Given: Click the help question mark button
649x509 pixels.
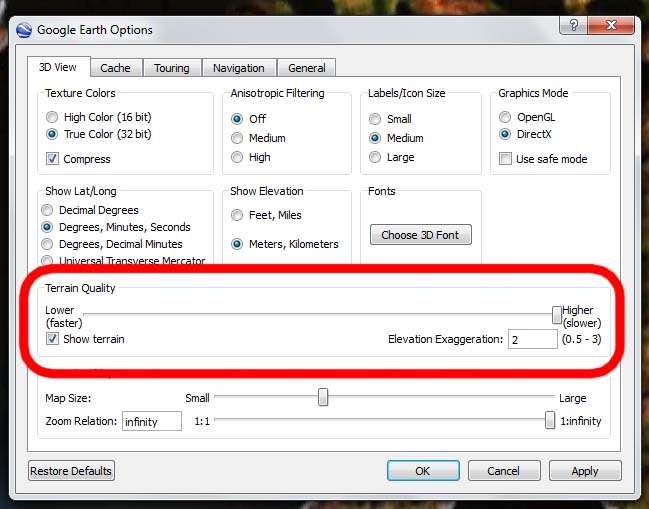Looking at the screenshot, I should [573, 25].
